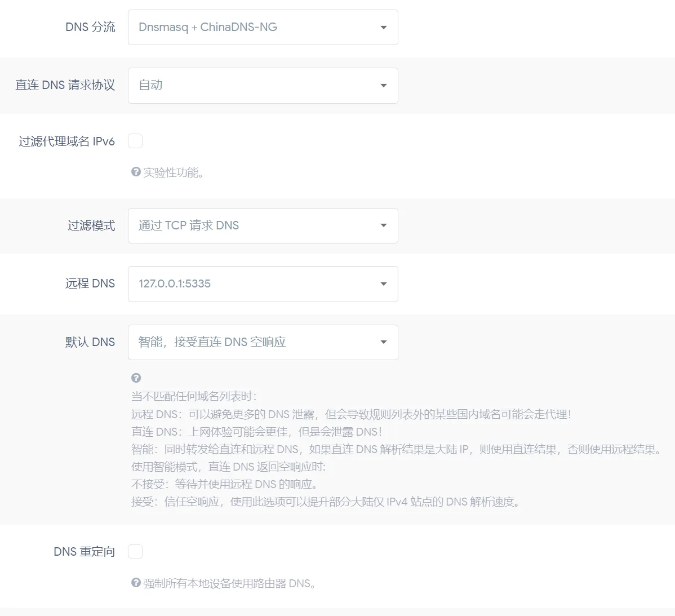Click the line starting 直连 DNS：上网体验
Image resolution: width=675 pixels, height=616 pixels.
(x=256, y=432)
